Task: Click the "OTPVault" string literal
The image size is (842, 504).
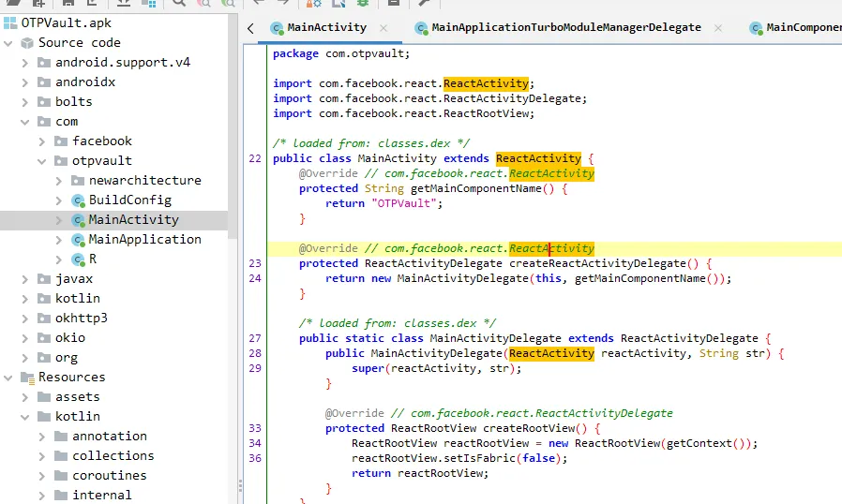Action: (x=404, y=203)
